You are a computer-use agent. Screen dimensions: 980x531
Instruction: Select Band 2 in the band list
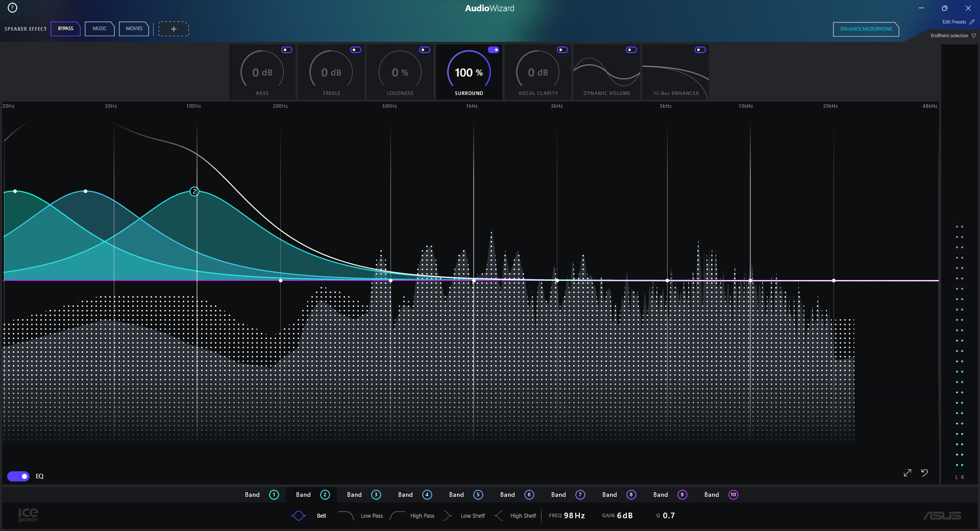(312, 495)
